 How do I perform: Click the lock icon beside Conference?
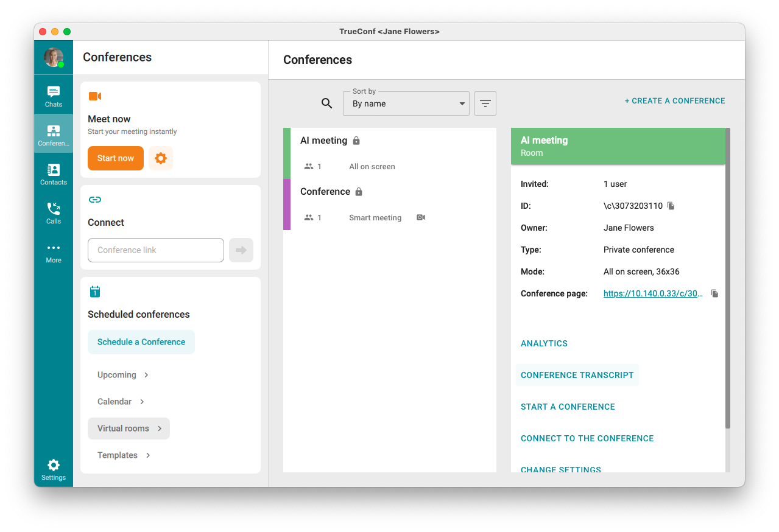click(359, 192)
